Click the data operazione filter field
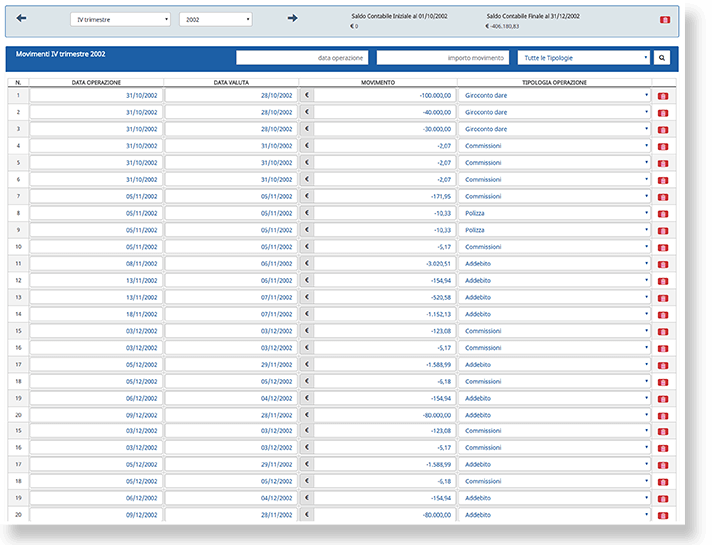The image size is (712, 545). point(302,58)
